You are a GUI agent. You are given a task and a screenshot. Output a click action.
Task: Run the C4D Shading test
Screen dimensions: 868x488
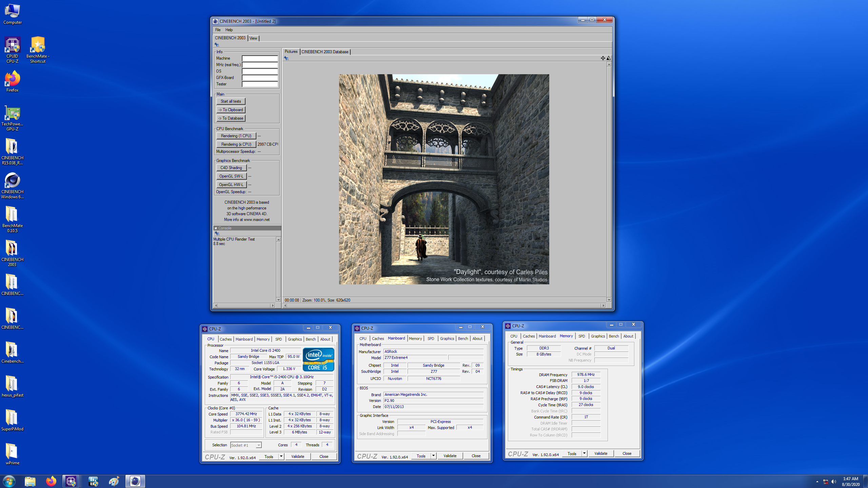231,168
